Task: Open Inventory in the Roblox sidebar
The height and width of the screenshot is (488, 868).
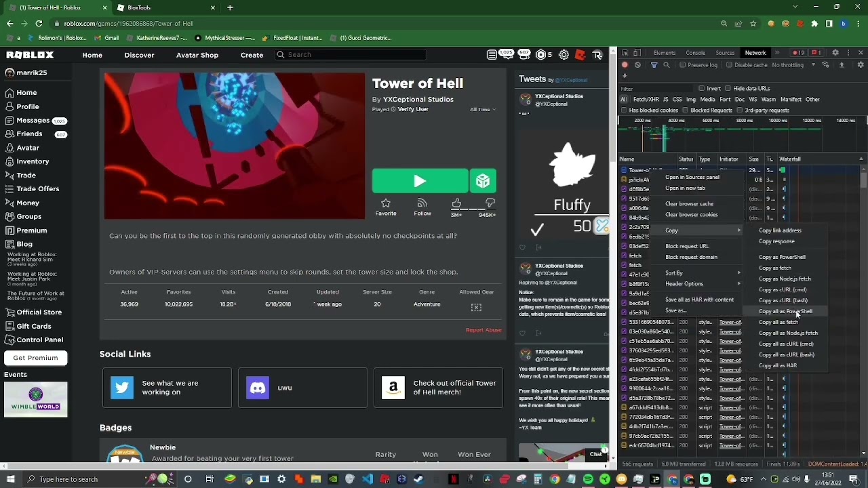Action: click(x=33, y=161)
